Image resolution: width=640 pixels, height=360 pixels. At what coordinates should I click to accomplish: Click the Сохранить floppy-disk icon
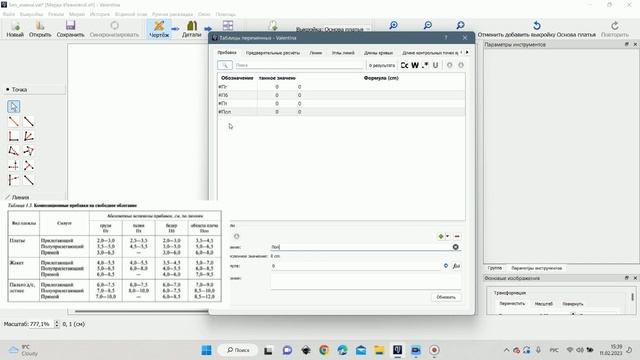click(70, 26)
